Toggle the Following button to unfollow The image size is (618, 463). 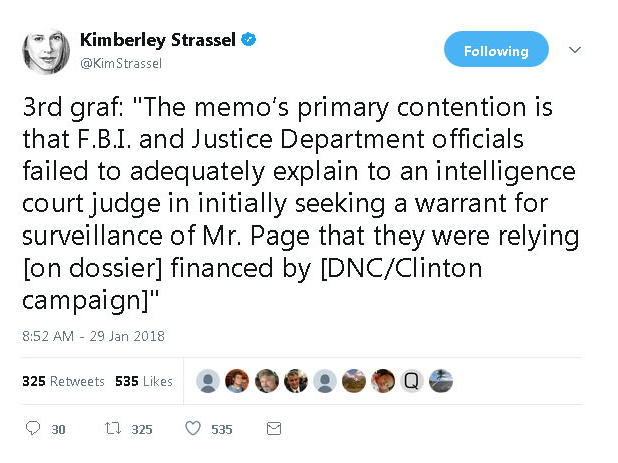click(x=496, y=50)
